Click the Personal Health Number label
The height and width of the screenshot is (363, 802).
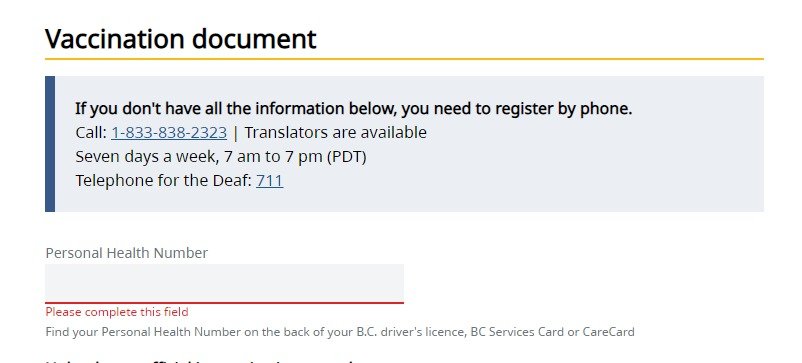(x=126, y=253)
